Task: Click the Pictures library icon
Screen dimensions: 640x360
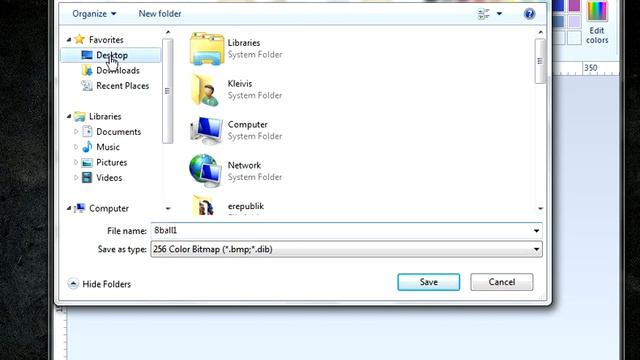Action: [87, 162]
